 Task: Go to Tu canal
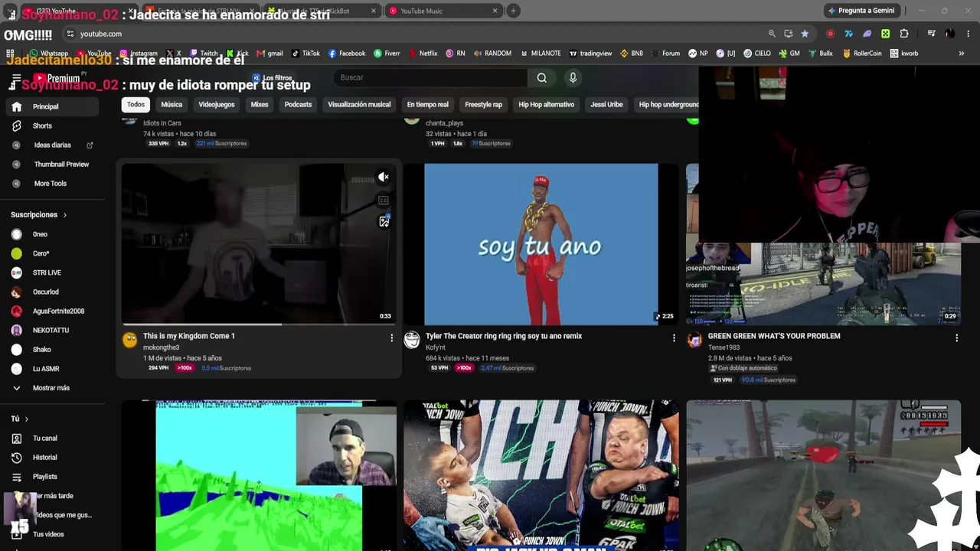51,439
